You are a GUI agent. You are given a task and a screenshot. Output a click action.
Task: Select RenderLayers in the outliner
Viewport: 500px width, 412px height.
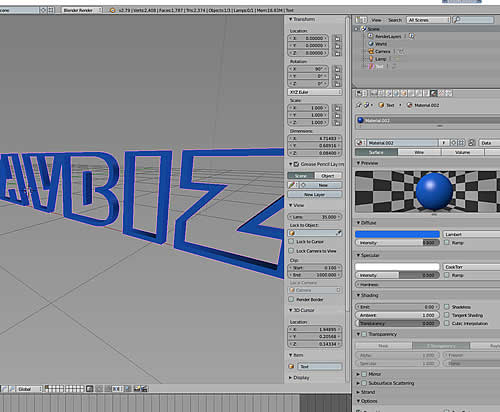point(388,36)
